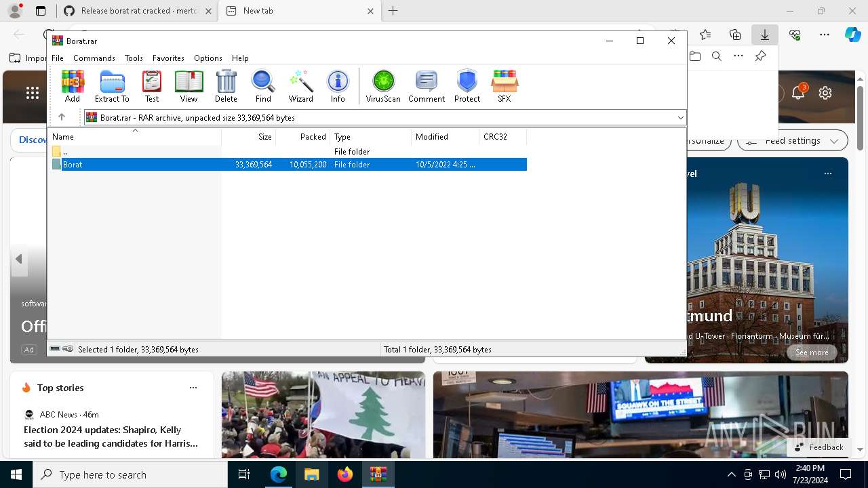
Task: Open Top stories more options
Action: click(x=193, y=388)
